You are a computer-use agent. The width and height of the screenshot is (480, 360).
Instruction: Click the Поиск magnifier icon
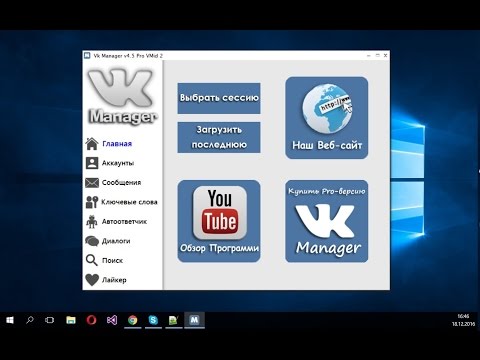(x=91, y=260)
